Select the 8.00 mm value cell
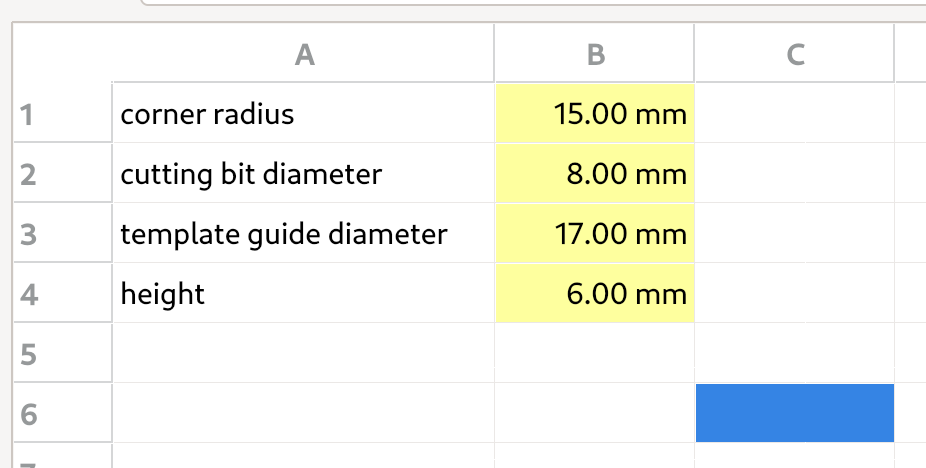Image resolution: width=926 pixels, height=468 pixels. [x=595, y=174]
